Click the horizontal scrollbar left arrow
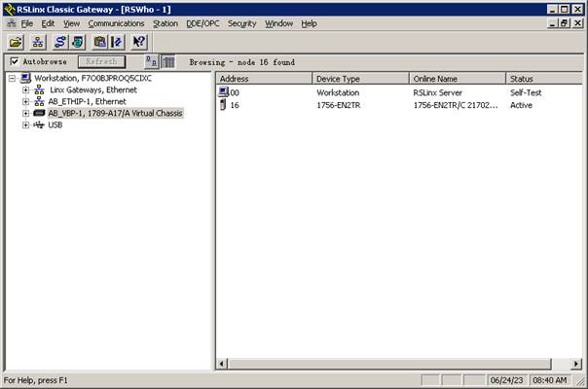This screenshot has height=389, width=588. pos(222,364)
